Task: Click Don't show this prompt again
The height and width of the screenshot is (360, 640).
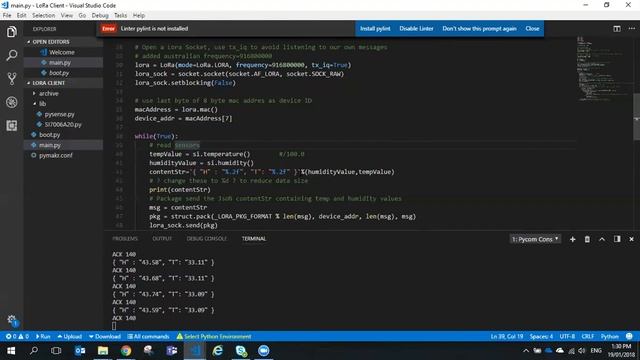Action: point(479,29)
